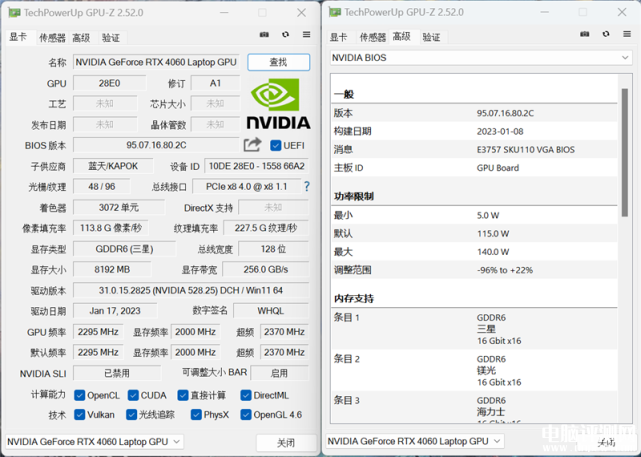
Task: Click the 着色器 value 3072 单元
Action: (x=119, y=208)
